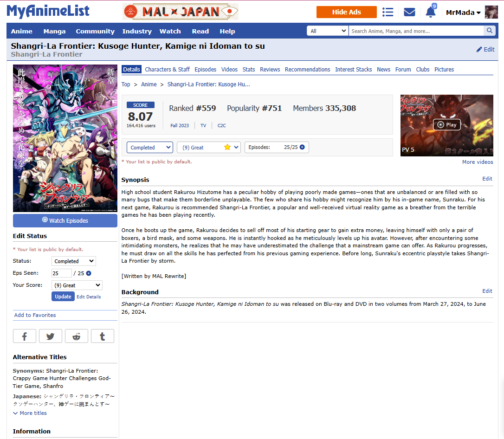504x439 pixels.
Task: Click the MyAnimeList logo
Action: click(x=48, y=11)
